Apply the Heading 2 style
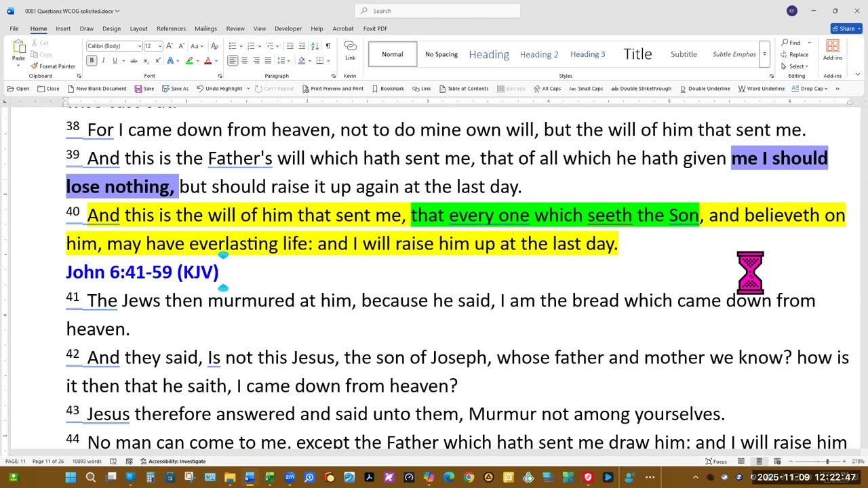Screen dimensions: 868x488 tap(539, 54)
